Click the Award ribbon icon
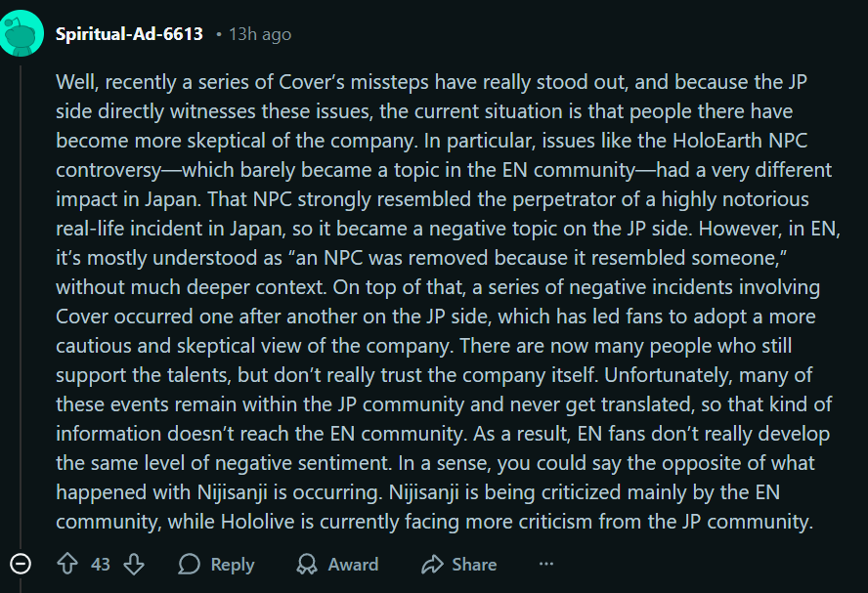This screenshot has height=593, width=868. (x=307, y=565)
